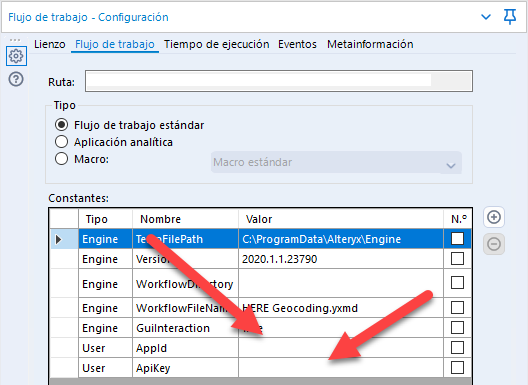Switch to the Flujo de trabajo tab

point(115,44)
